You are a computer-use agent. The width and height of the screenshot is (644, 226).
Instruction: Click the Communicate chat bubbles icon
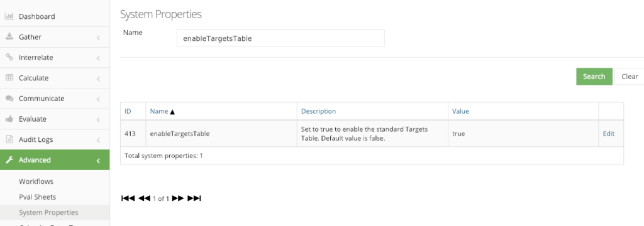point(9,98)
